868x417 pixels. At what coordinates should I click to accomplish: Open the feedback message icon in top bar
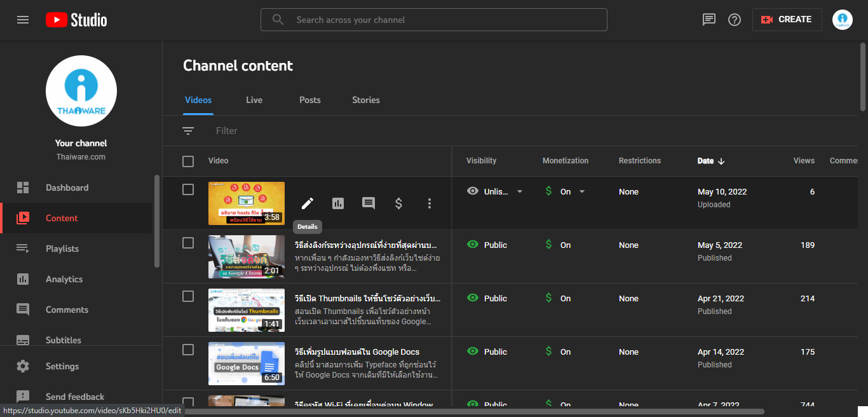pyautogui.click(x=709, y=20)
